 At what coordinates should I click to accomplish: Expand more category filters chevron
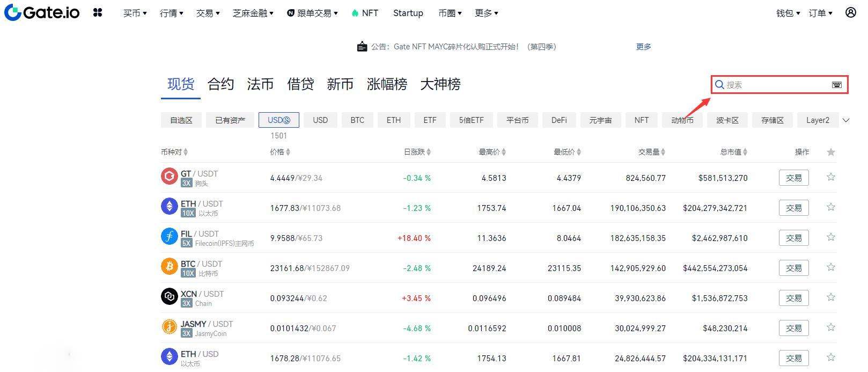(846, 120)
